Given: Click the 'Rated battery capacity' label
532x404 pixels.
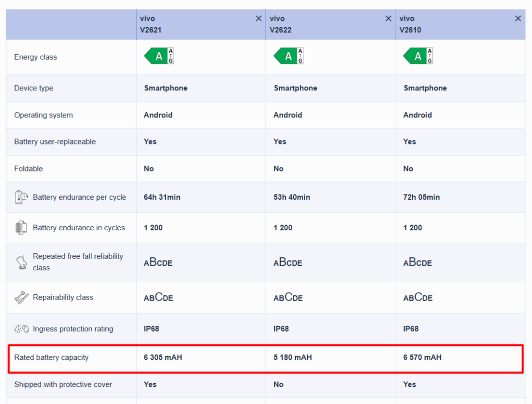Looking at the screenshot, I should tap(51, 358).
